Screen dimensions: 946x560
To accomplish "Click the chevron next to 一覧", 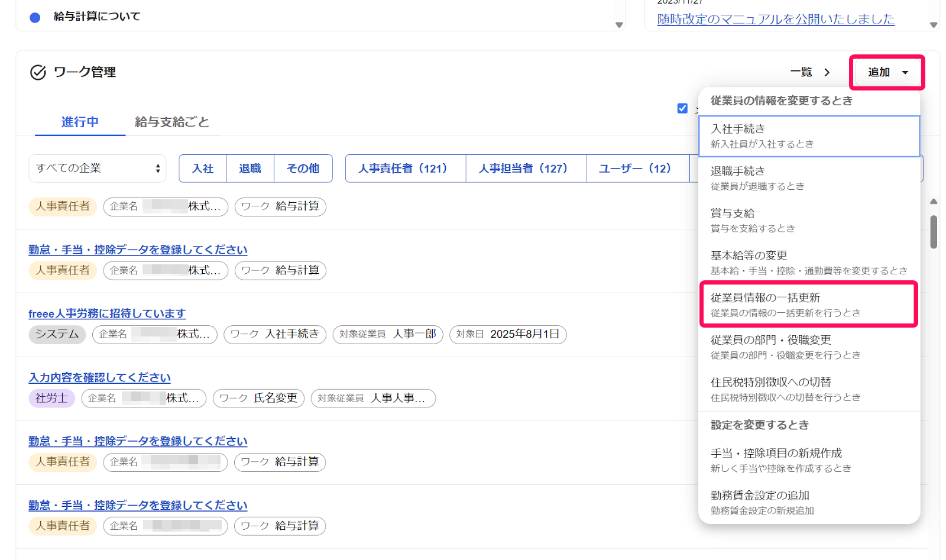I will 827,72.
